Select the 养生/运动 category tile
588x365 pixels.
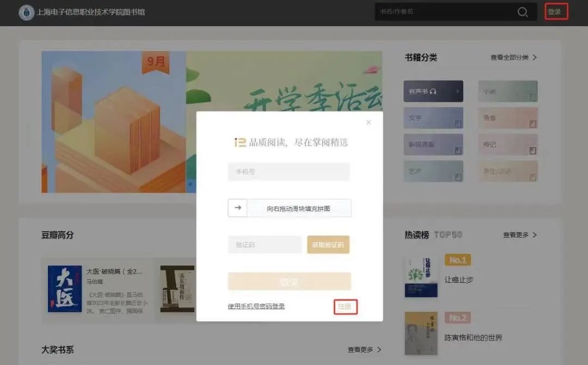pyautogui.click(x=507, y=171)
